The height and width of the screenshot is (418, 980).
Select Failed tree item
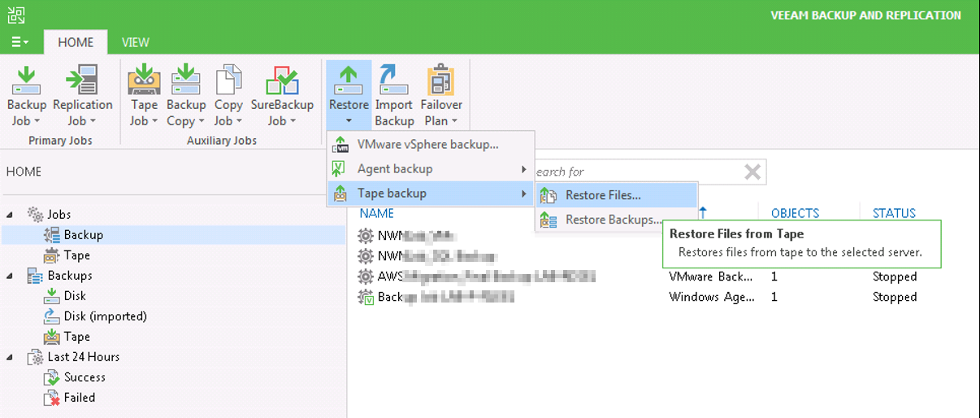tap(80, 398)
